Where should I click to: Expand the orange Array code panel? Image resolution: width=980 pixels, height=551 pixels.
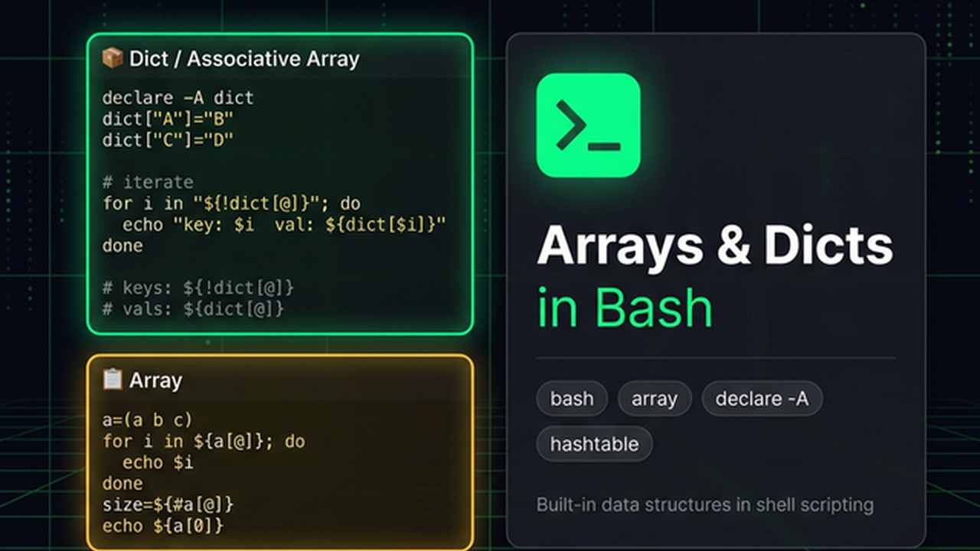(x=279, y=459)
